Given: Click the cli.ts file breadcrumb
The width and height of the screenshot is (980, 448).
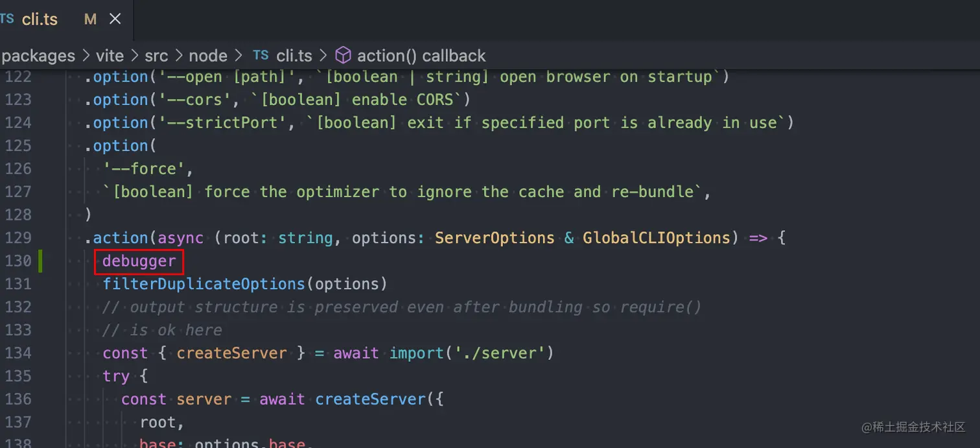Looking at the screenshot, I should pos(294,56).
